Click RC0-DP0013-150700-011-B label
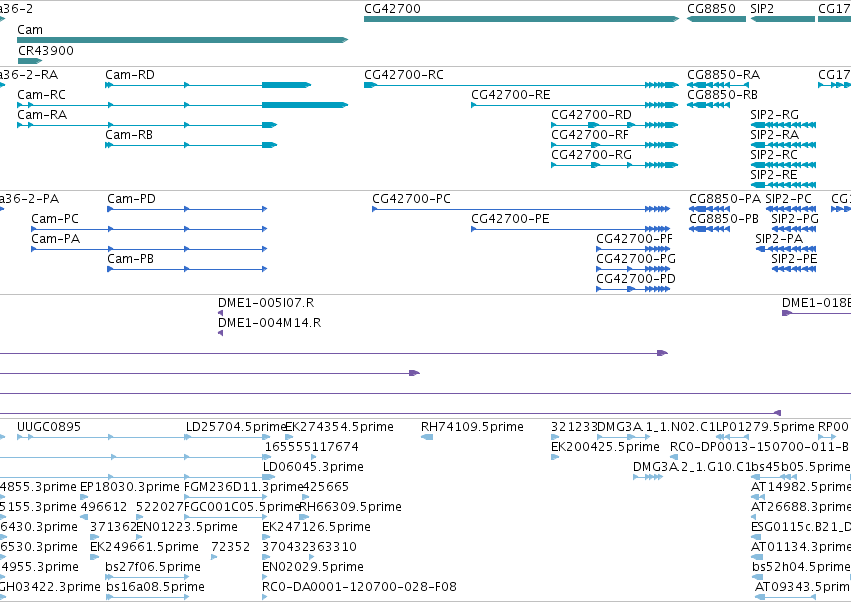 [x=759, y=447]
